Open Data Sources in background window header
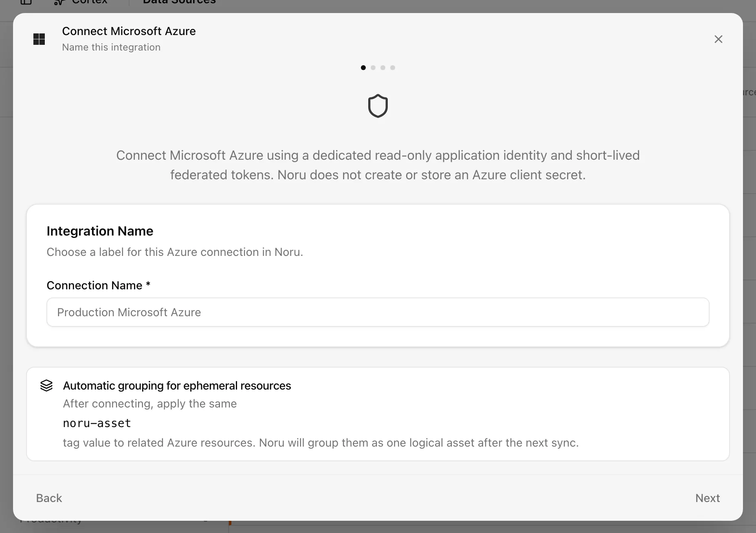The height and width of the screenshot is (533, 756). [x=179, y=2]
